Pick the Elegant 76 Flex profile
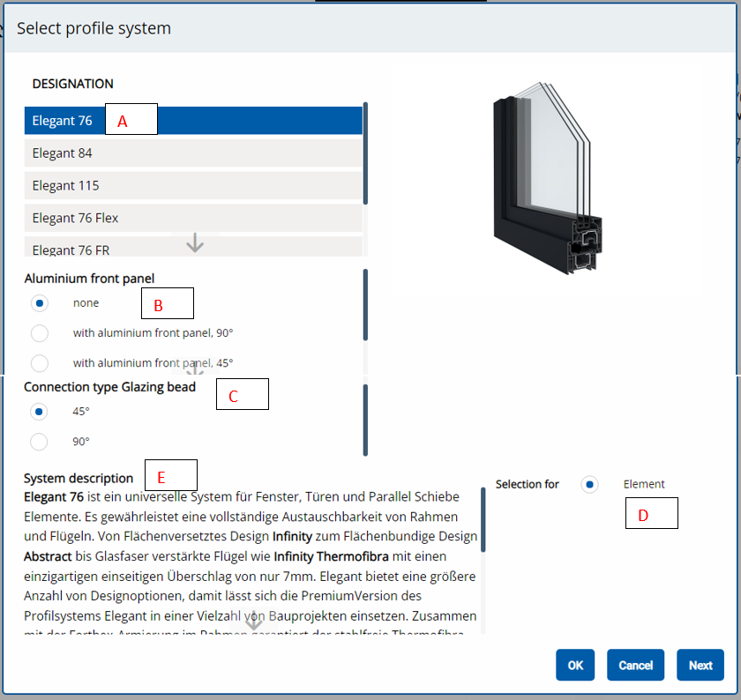This screenshot has height=700, width=741. point(75,218)
